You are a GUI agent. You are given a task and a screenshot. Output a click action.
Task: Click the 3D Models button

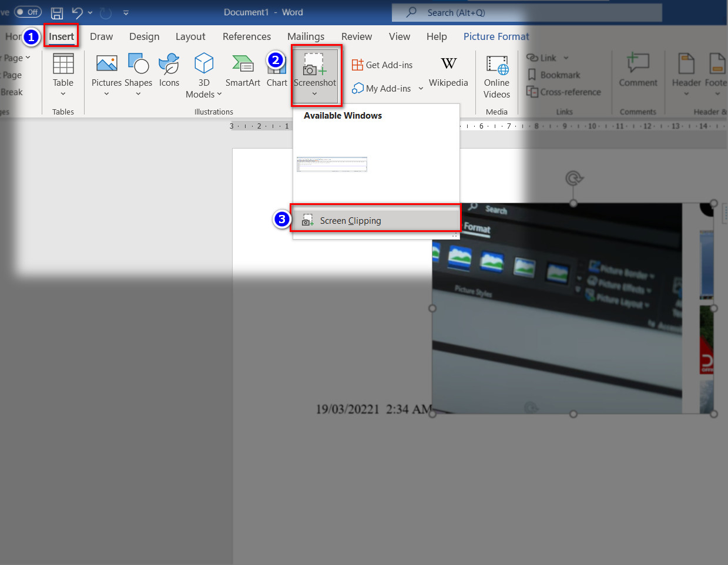click(204, 76)
